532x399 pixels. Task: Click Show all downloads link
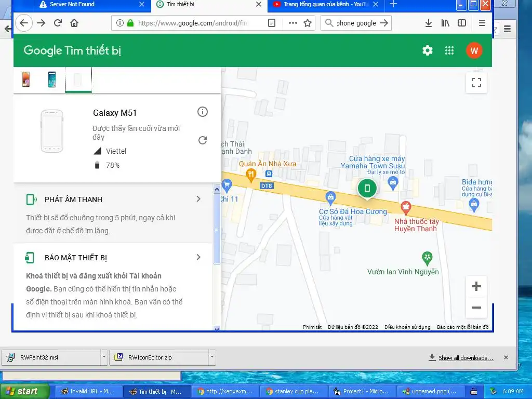[x=465, y=358]
